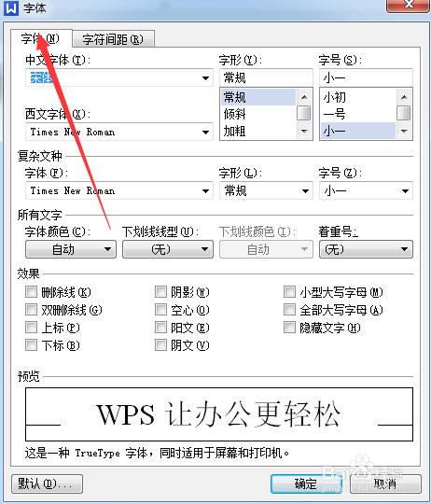Select 常规 in the 字形 list

pyautogui.click(x=257, y=97)
